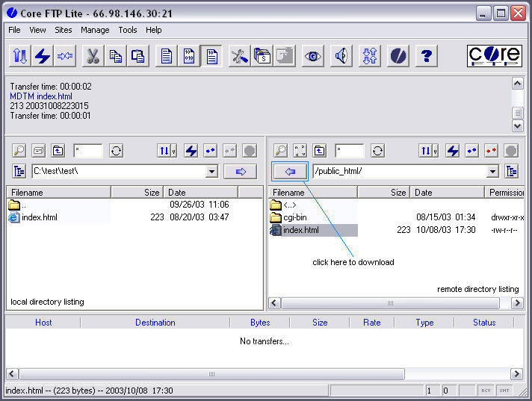Toggle the ASCII text transfer mode icon

tap(167, 56)
